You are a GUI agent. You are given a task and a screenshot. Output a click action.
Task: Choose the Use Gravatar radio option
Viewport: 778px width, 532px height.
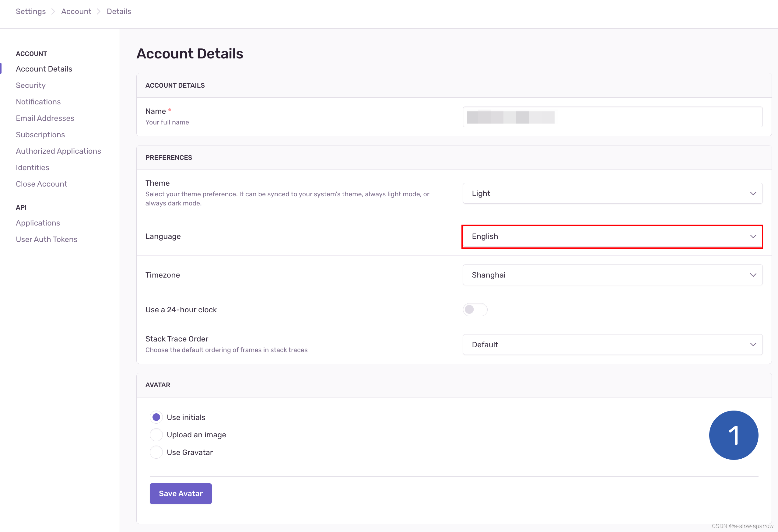point(156,452)
